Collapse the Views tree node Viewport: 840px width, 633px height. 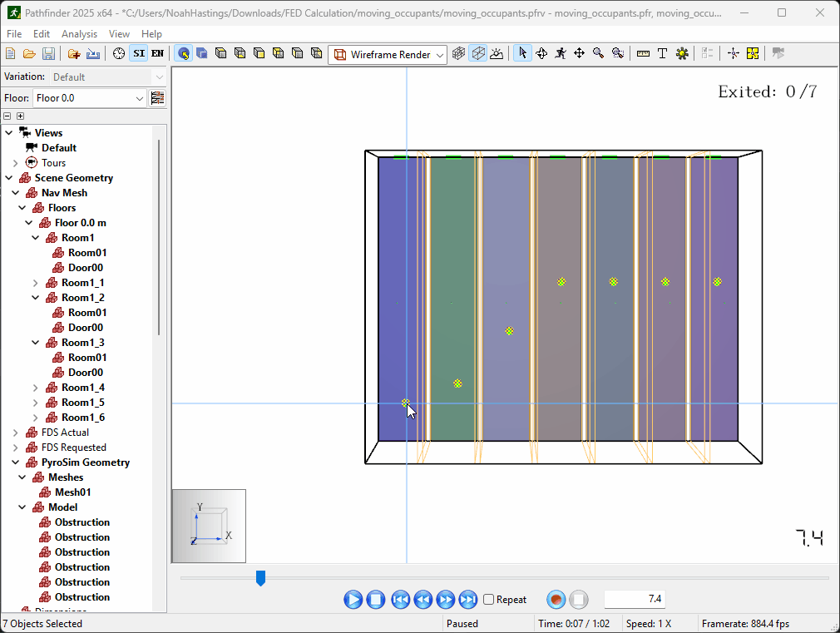tap(9, 133)
